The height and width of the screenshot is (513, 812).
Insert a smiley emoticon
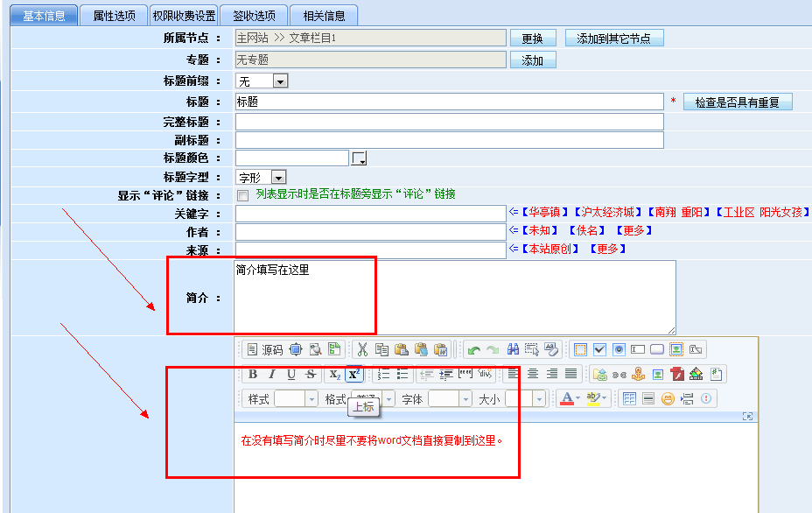pos(668,398)
